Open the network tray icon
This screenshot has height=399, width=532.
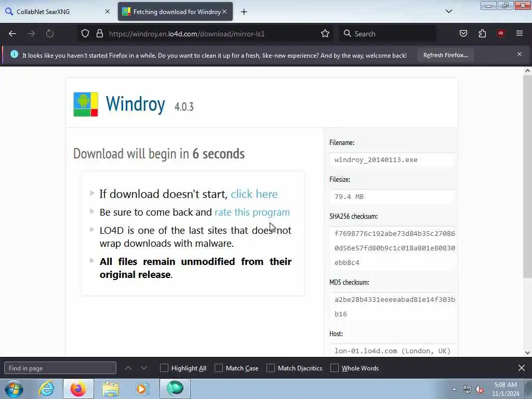pos(467,390)
